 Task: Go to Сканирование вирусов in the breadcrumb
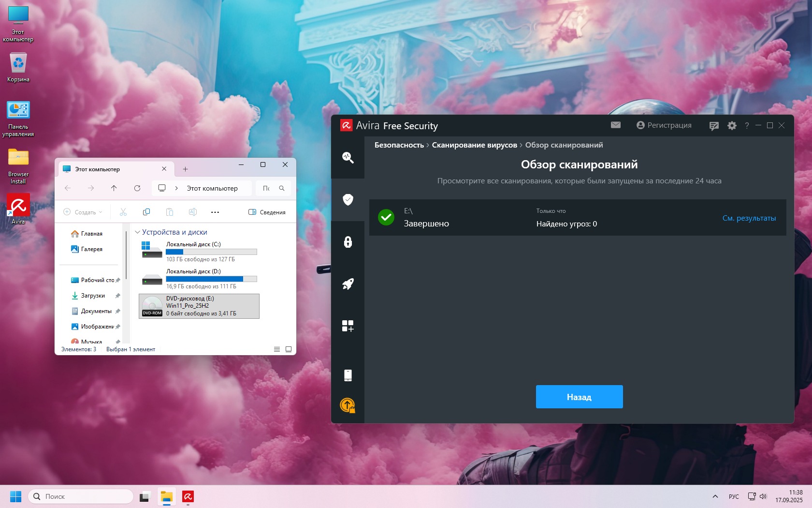474,145
